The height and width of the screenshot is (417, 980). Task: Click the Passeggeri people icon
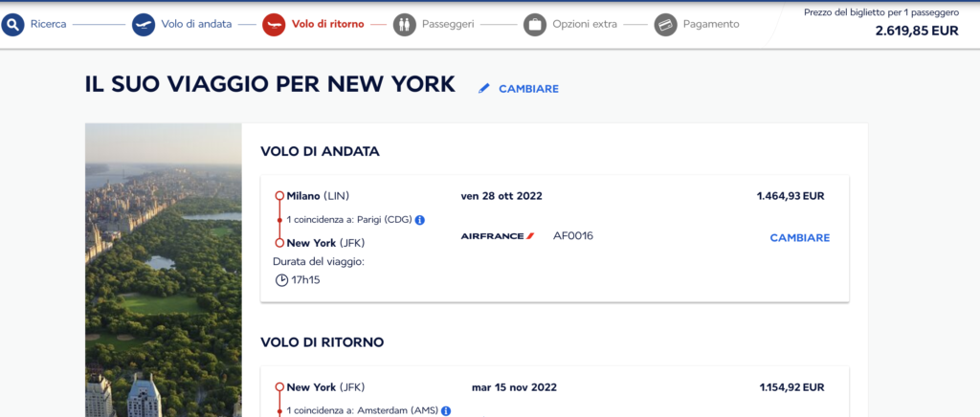pos(405,24)
